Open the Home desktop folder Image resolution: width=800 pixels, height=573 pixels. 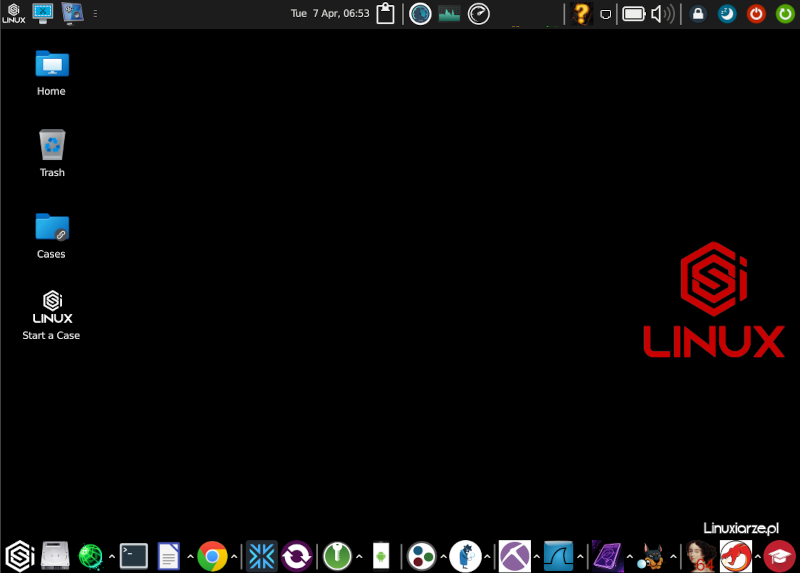[52, 73]
